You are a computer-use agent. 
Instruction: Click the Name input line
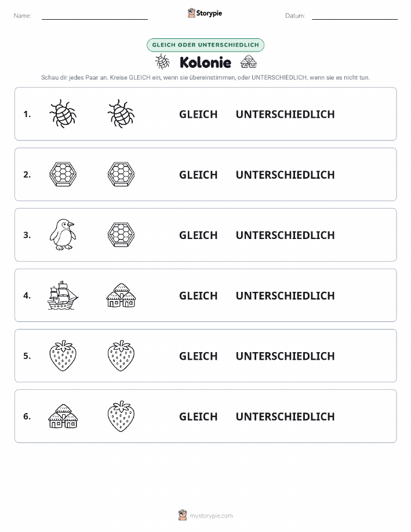(x=94, y=16)
